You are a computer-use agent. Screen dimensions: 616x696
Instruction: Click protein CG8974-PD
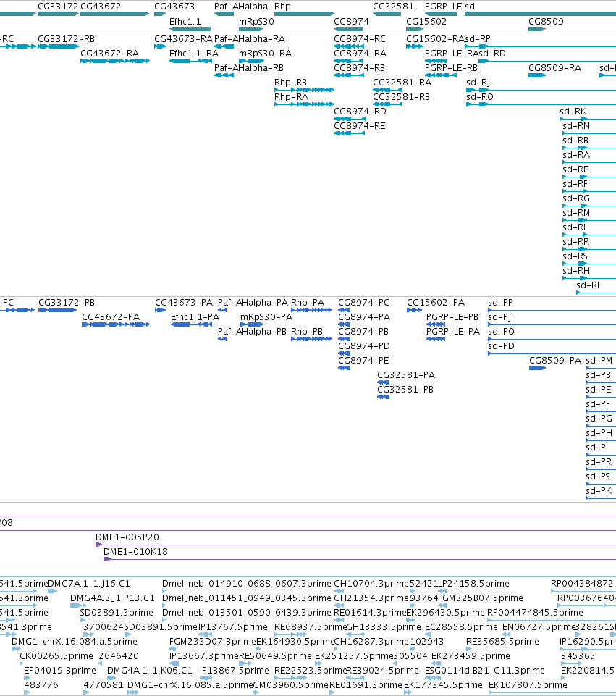point(364,346)
